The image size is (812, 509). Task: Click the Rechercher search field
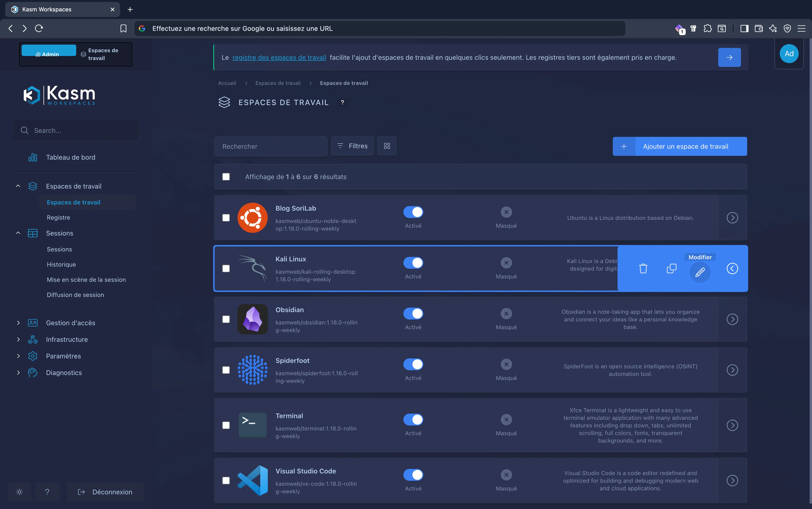click(x=271, y=146)
